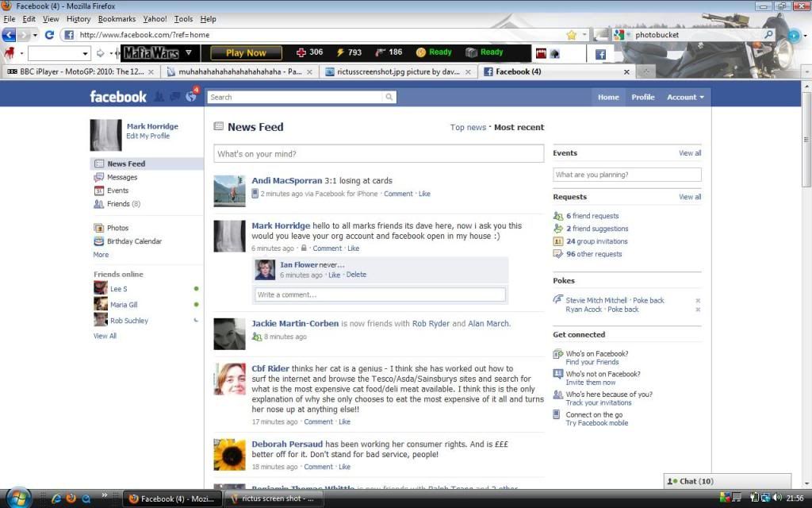Viewport: 812px width, 508px height.
Task: Open the friend requests icon in blue bar
Action: click(x=159, y=96)
